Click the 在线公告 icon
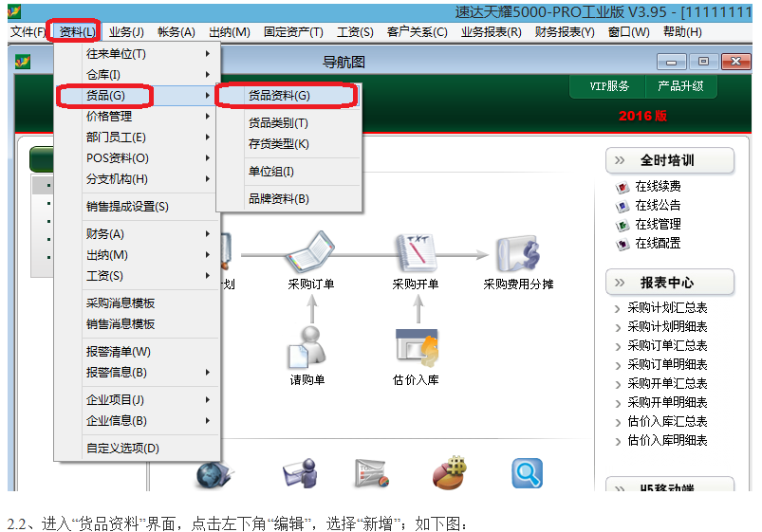Viewport: 762px width, 532px height. (x=623, y=206)
